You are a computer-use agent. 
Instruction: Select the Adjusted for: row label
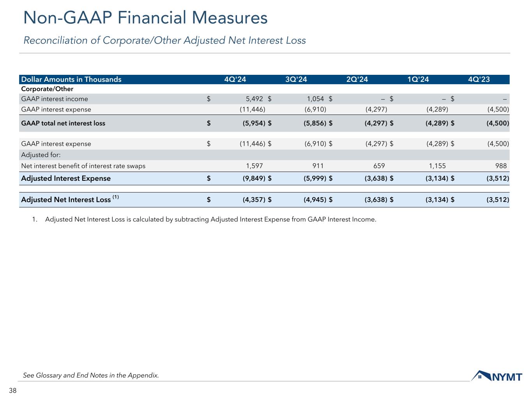click(x=41, y=155)
